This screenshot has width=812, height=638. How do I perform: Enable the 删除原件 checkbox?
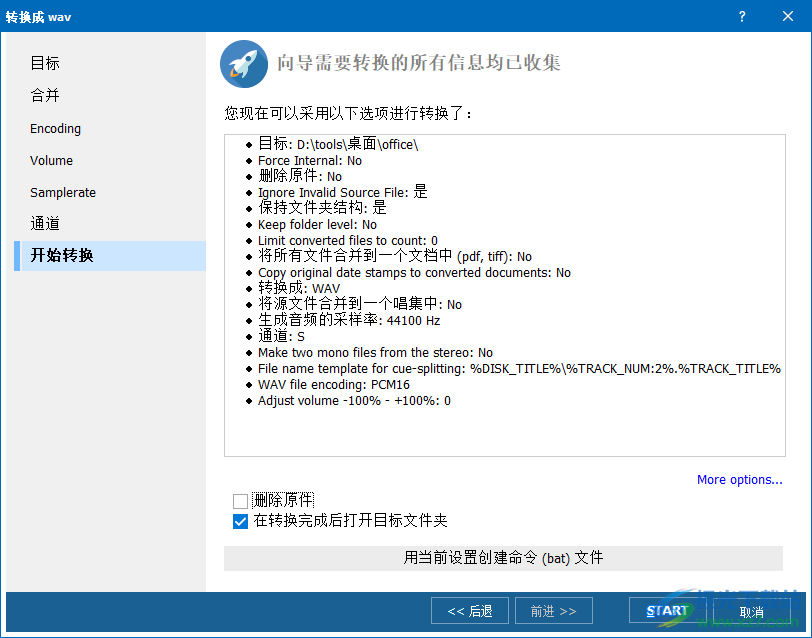point(240,501)
